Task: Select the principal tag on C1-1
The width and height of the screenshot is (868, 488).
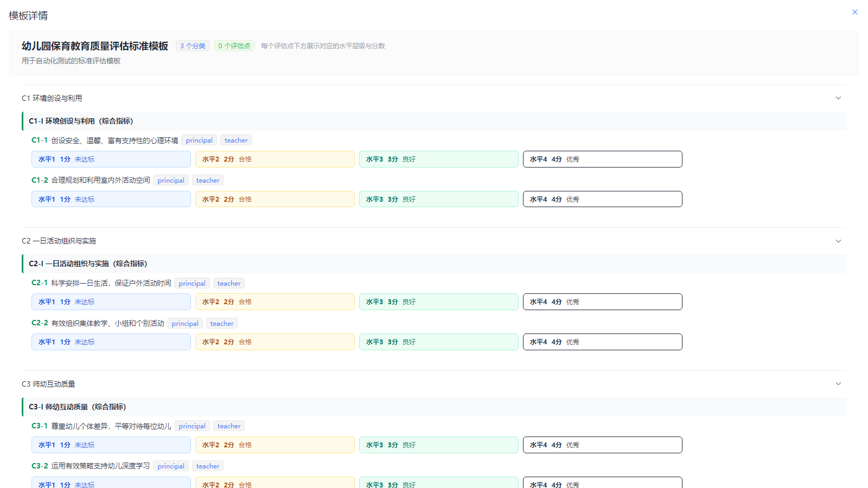Action: point(199,140)
